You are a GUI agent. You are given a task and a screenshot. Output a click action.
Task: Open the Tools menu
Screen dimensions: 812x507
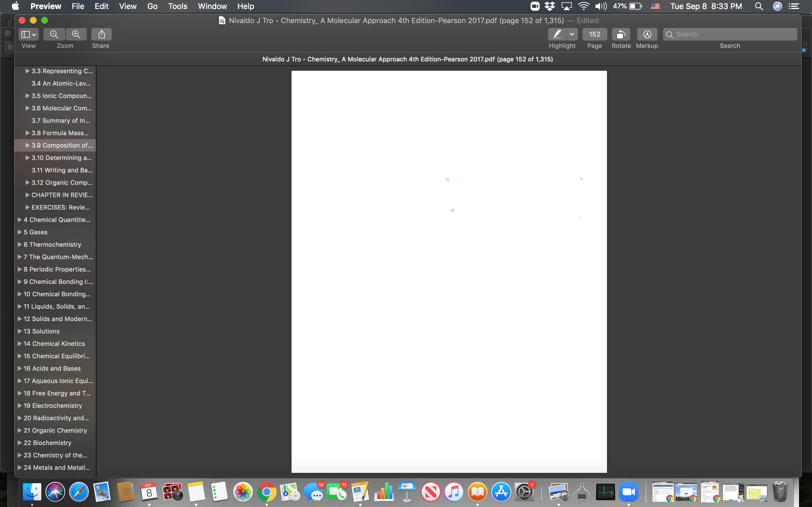tap(178, 6)
